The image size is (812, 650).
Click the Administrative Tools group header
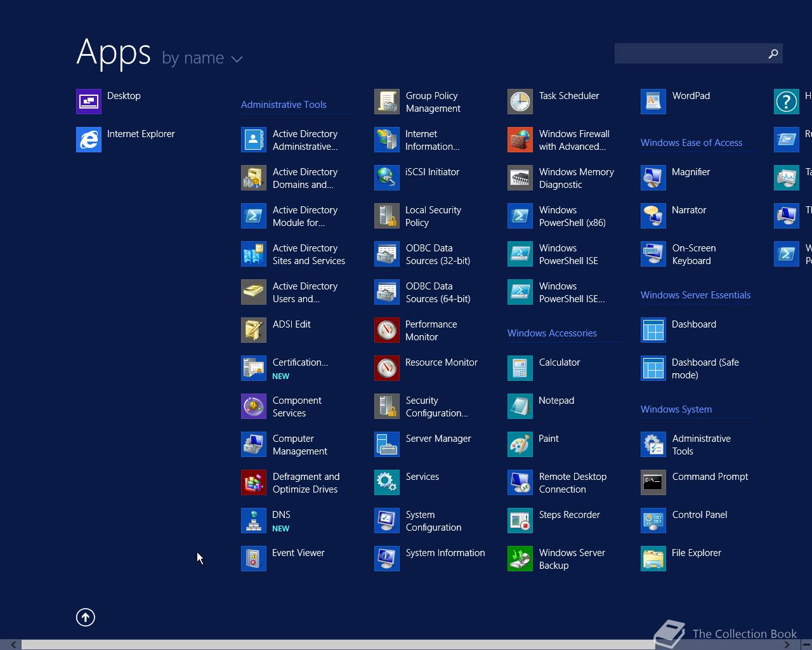tap(284, 105)
